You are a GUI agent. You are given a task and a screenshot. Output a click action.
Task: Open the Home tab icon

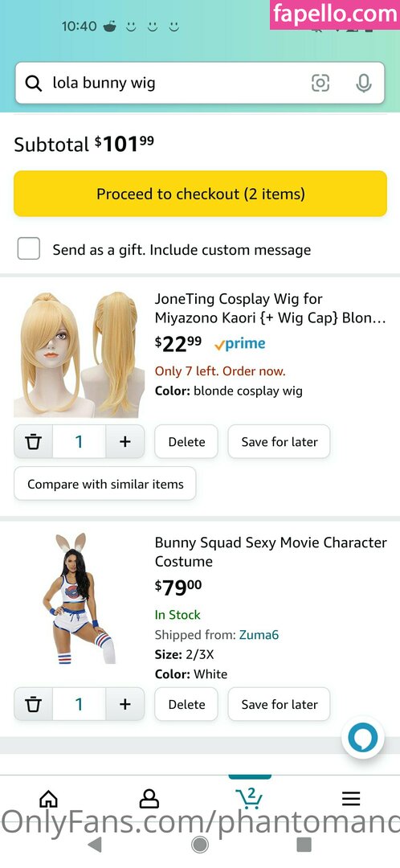pos(49,798)
